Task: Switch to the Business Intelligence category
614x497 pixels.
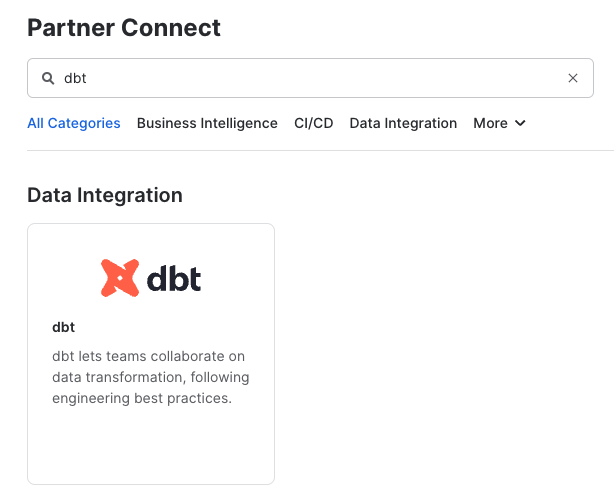Action: 207,123
